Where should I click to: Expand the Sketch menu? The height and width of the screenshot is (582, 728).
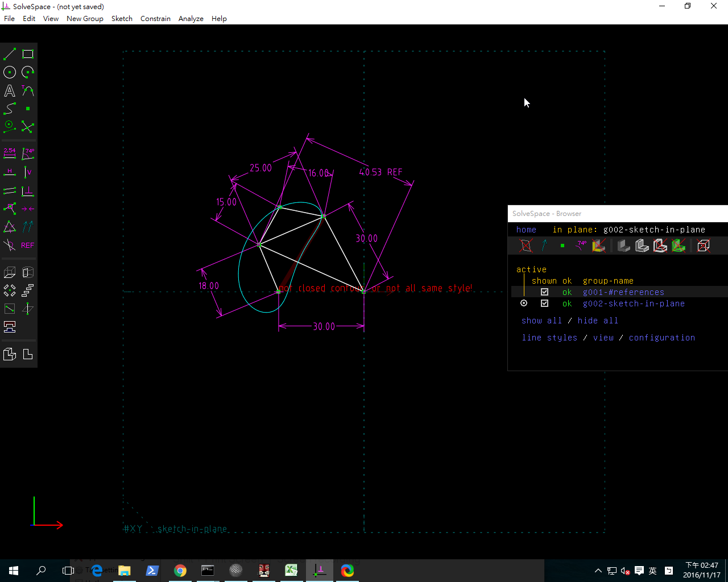(x=122, y=19)
